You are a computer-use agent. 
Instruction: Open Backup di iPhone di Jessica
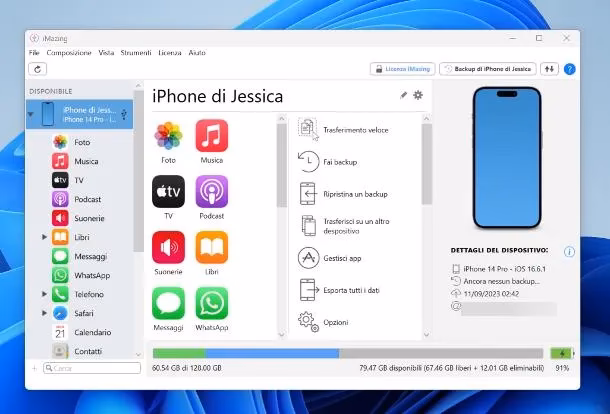click(x=488, y=69)
